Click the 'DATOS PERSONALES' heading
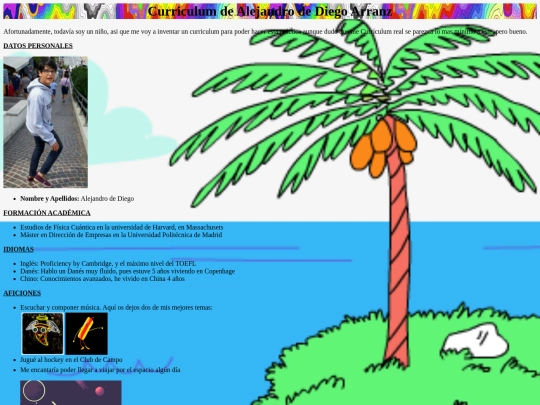540x405 pixels. coord(38,46)
